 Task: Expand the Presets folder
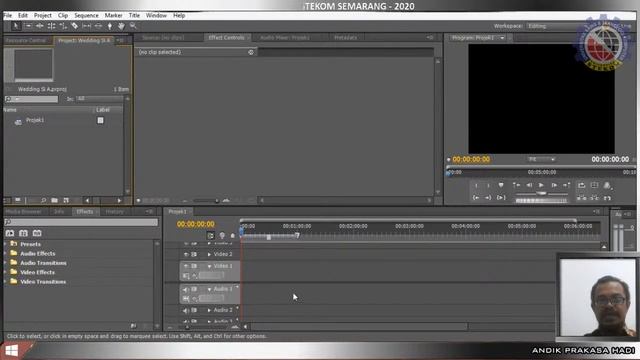point(5,244)
